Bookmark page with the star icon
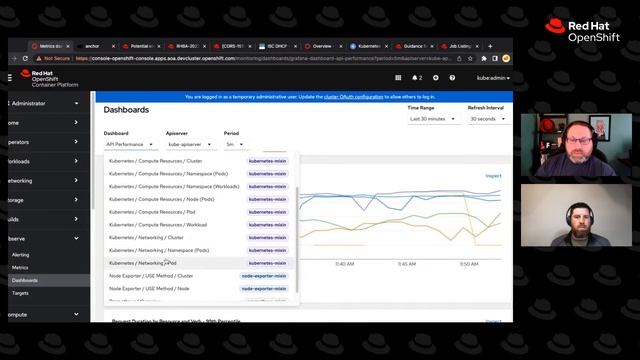The height and width of the screenshot is (360, 640). point(470,58)
